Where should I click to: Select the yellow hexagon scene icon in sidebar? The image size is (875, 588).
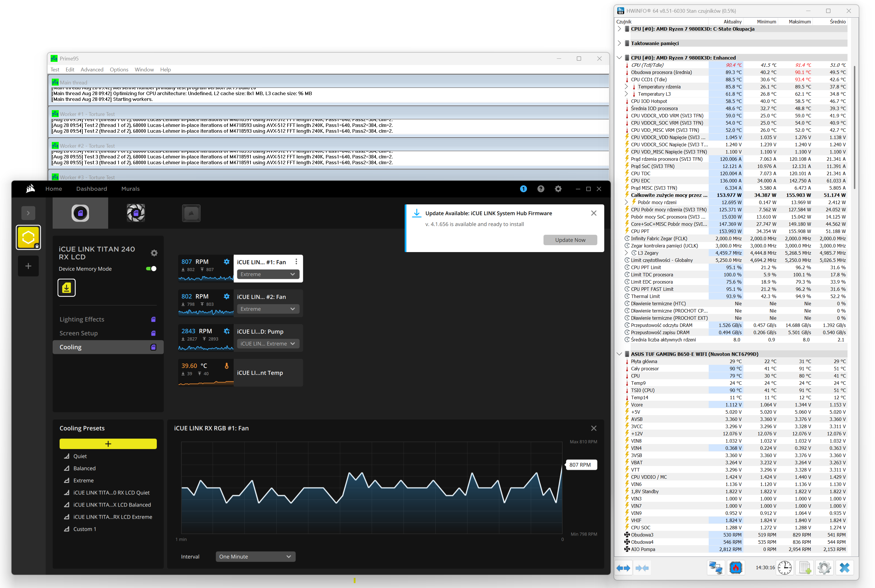[x=28, y=237]
